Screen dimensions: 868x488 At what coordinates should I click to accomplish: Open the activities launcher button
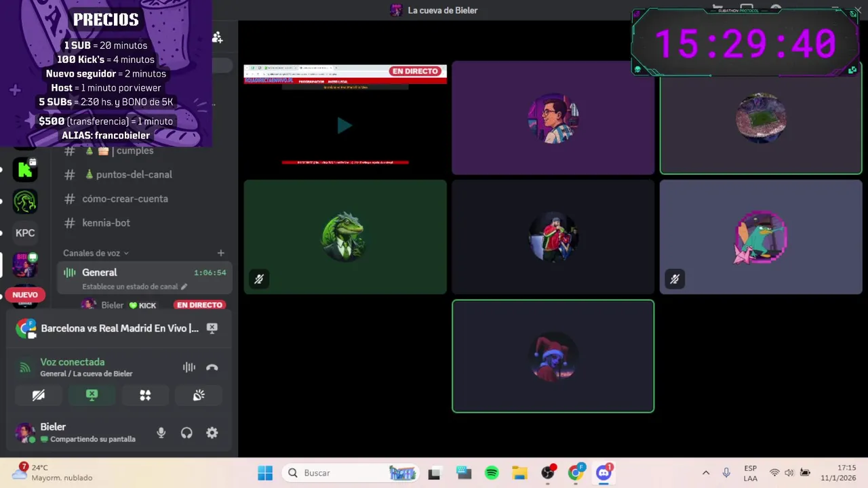(x=145, y=395)
